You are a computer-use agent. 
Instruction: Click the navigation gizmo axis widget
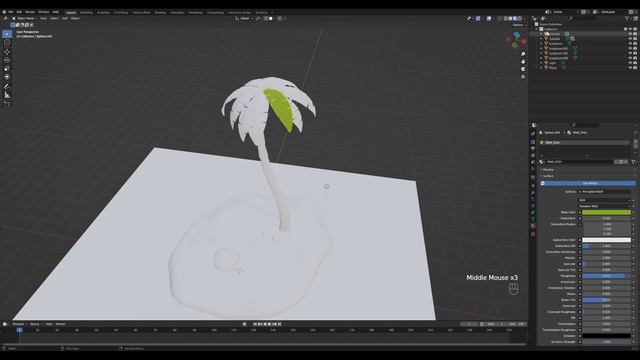pos(517,40)
